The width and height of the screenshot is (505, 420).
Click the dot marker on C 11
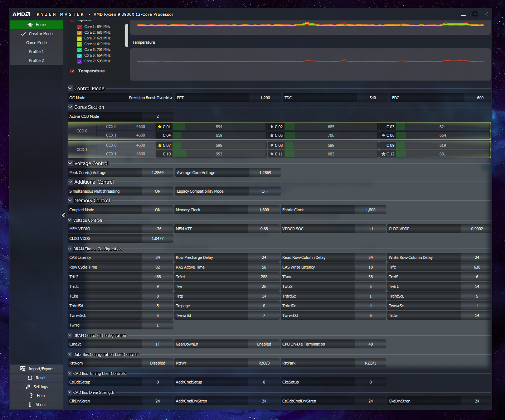coord(272,154)
